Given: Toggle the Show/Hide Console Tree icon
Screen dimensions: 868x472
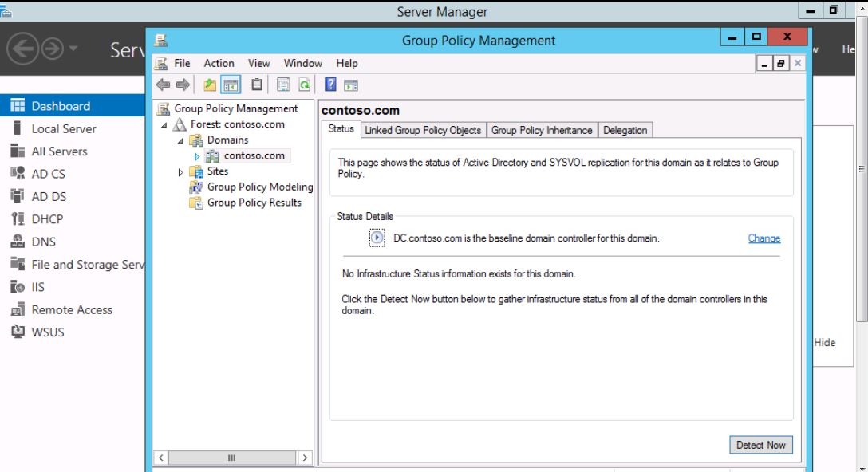Looking at the screenshot, I should click(231, 85).
